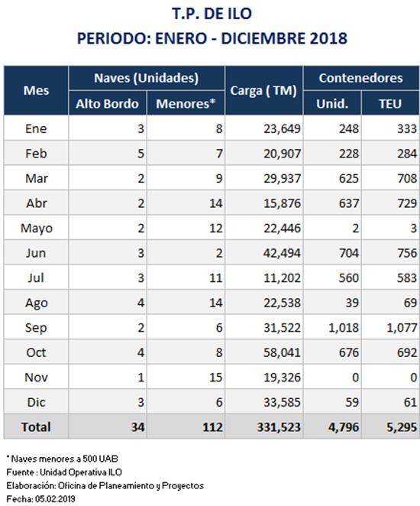Click the Alto Bordo subheader

[x=108, y=104]
